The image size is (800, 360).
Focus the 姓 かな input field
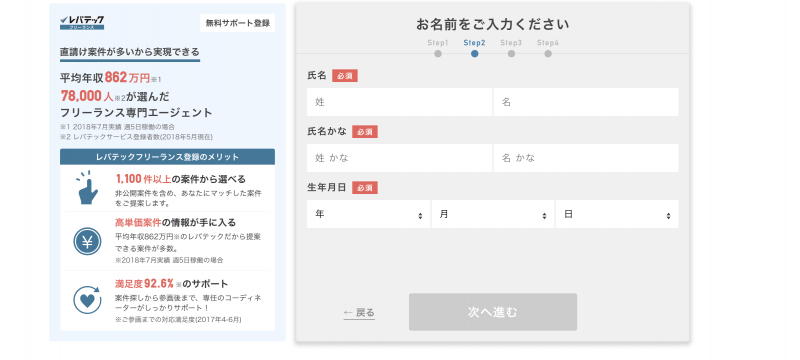[399, 158]
